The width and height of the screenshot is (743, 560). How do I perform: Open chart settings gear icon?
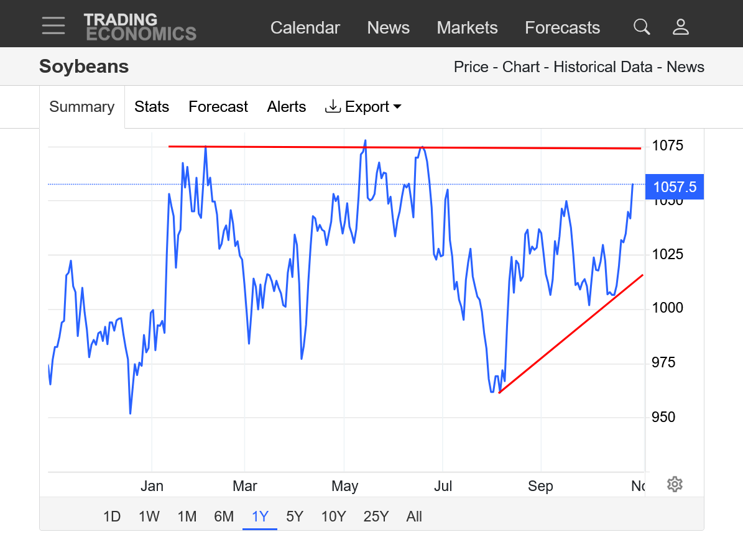coord(675,484)
